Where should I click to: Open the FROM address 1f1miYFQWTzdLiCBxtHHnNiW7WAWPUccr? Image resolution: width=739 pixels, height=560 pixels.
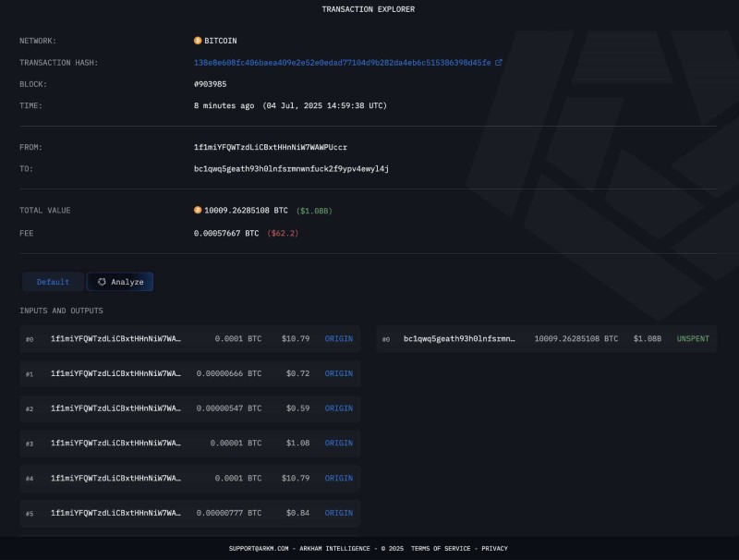tap(270, 147)
